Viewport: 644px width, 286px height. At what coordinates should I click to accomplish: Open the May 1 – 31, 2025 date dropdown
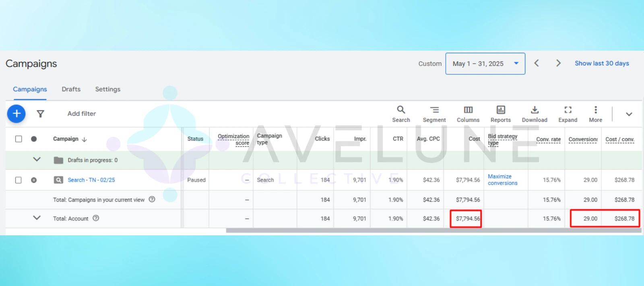tap(485, 64)
